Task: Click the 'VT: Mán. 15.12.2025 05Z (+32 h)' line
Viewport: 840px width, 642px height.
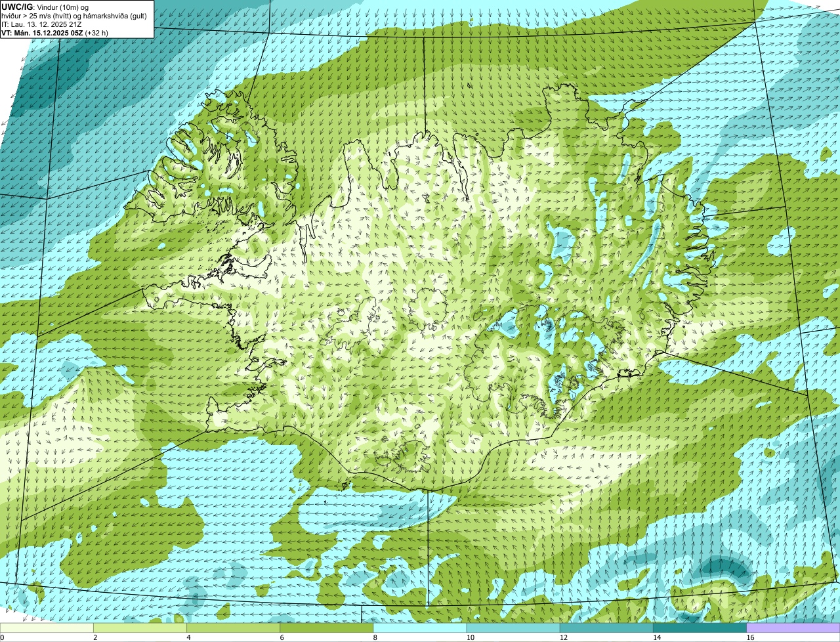Action: click(x=55, y=32)
